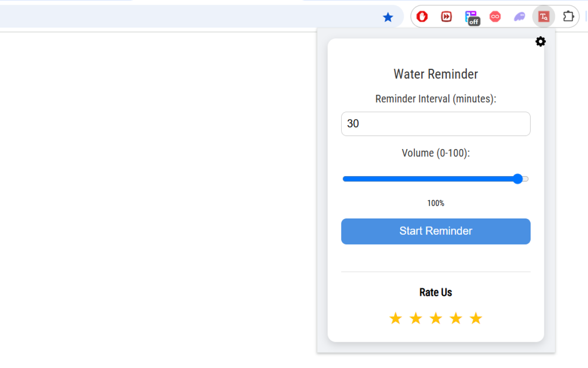Click the highlighted red text-search extension icon
The height and width of the screenshot is (368, 588).
coord(544,17)
